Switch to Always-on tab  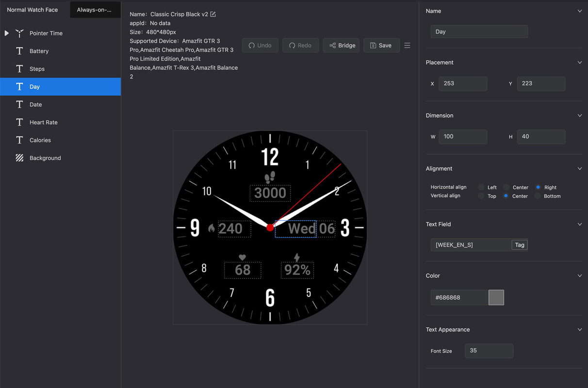tap(94, 10)
